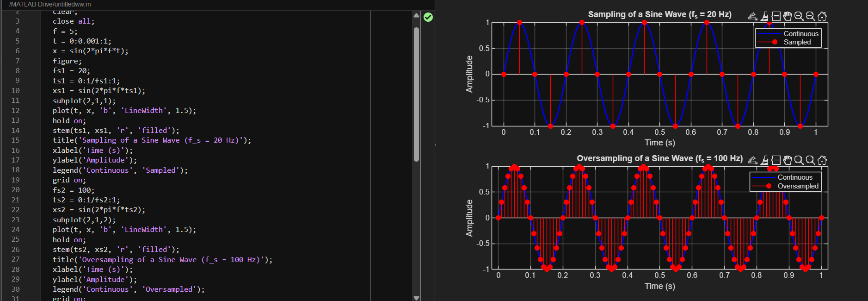868x301 pixels.
Task: Open Export dropdown on Oversampling plot
Action: [x=752, y=160]
